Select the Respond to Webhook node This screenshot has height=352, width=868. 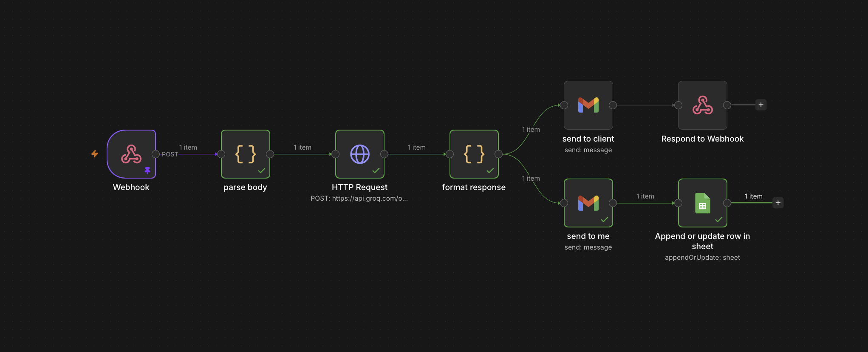703,105
